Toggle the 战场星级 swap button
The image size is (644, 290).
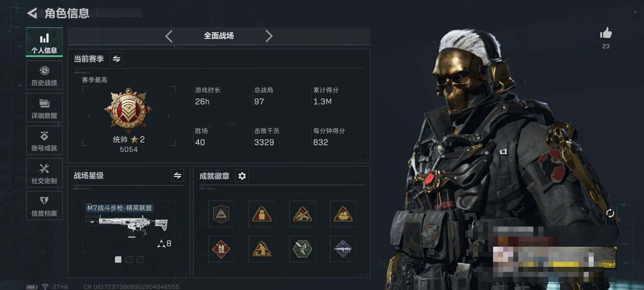(177, 175)
